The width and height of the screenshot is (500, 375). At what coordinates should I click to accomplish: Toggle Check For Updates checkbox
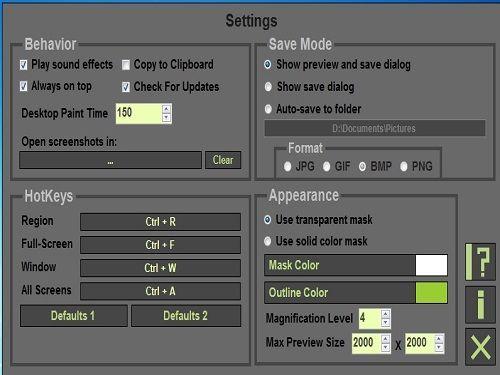click(x=126, y=87)
